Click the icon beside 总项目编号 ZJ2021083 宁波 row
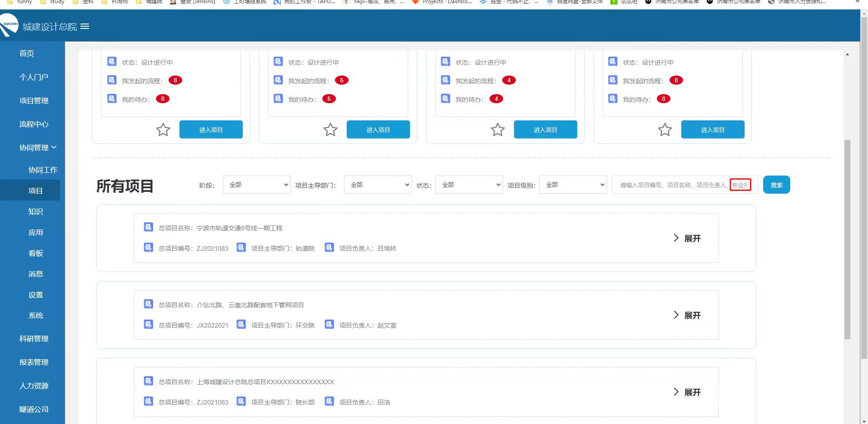This screenshot has width=868, height=424. [x=148, y=247]
